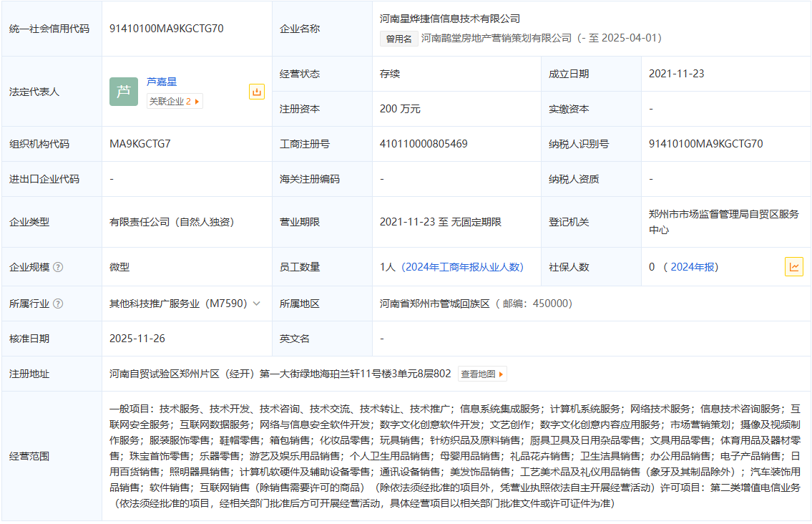Click former name 河南鹊堂房地产营销策划有限公司

point(497,38)
